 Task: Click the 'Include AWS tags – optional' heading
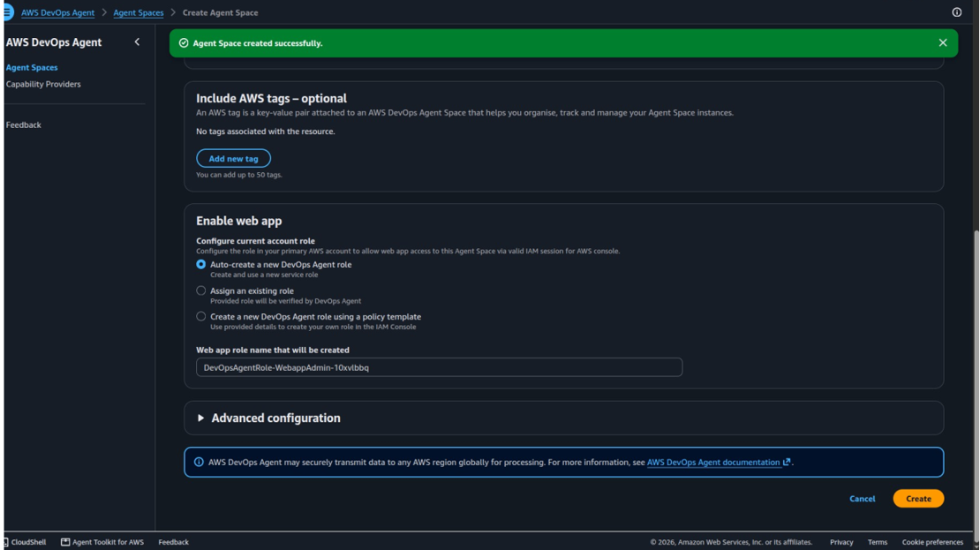[x=271, y=98]
